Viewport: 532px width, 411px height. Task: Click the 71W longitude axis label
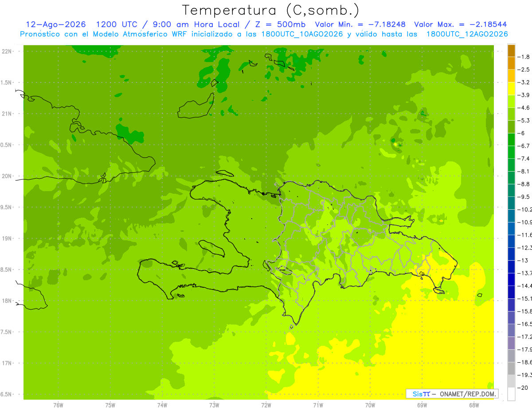tap(318, 405)
